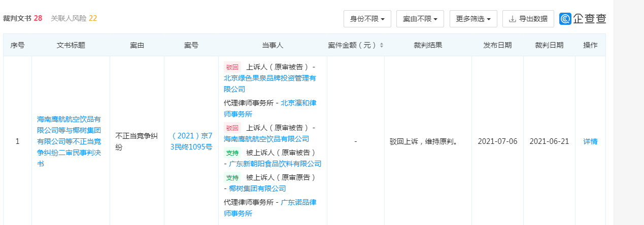Image resolution: width=644 pixels, height=225 pixels.
Task: Open the 更多筛选 dropdown
Action: 473,19
